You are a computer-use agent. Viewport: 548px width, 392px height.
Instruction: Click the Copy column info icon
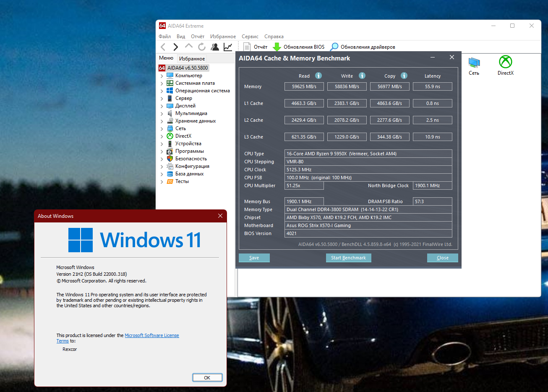[x=404, y=76]
